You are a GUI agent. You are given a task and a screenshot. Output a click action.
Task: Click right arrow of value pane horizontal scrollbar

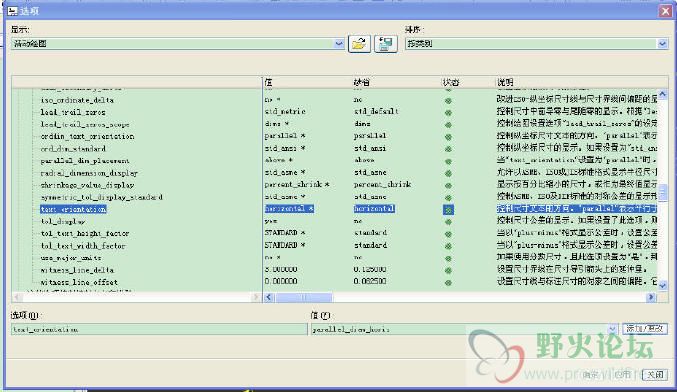(651, 297)
